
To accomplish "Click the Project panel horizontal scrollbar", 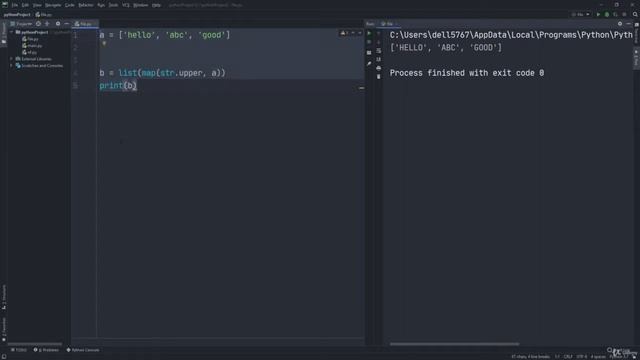I will 35,344.
